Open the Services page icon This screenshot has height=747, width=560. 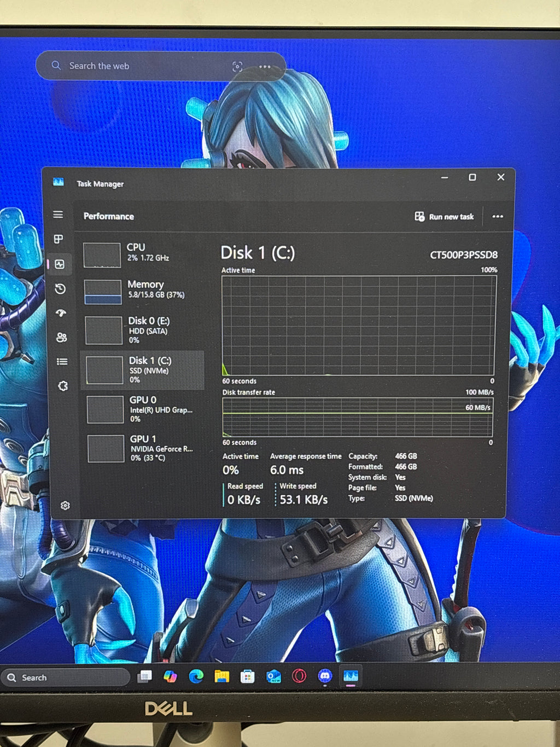click(x=63, y=386)
